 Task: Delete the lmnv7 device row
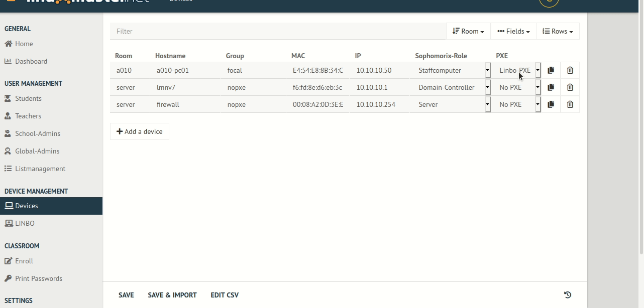click(x=570, y=87)
